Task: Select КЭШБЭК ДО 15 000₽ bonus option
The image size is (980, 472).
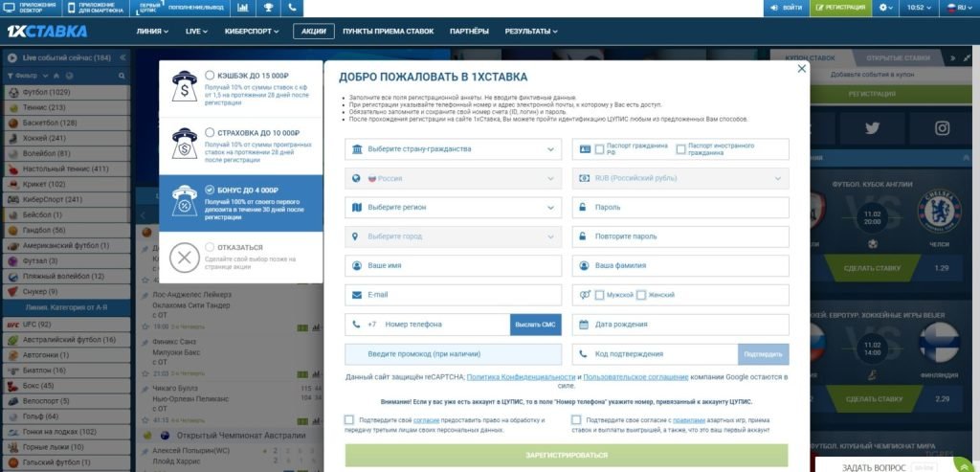Action: (210, 75)
